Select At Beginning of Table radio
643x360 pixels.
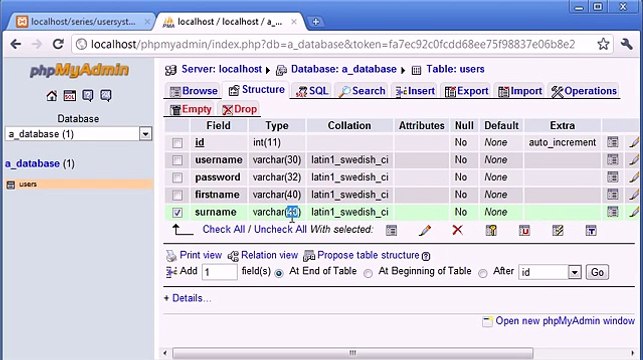coord(368,273)
